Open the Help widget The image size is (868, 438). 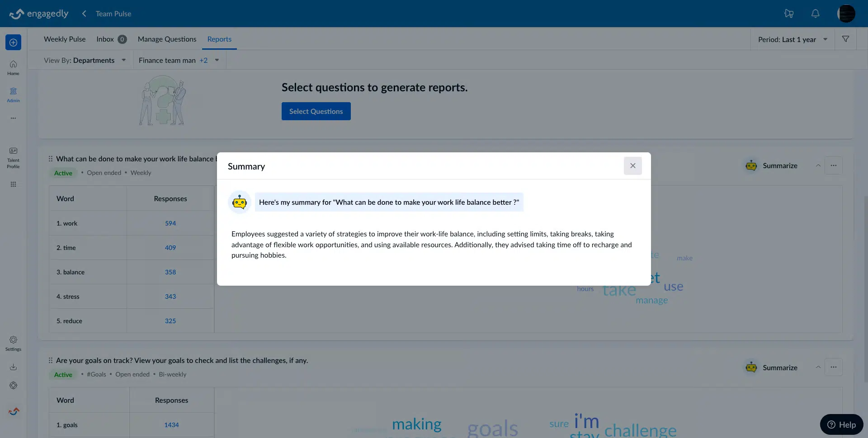click(x=841, y=424)
